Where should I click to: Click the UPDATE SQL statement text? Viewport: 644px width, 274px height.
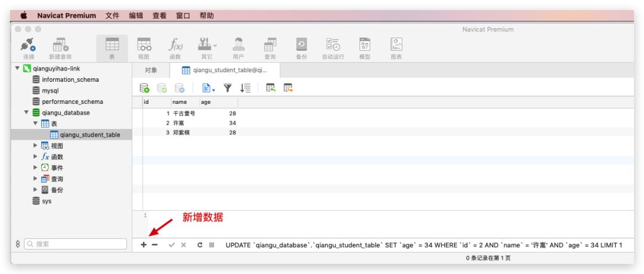tap(424, 245)
